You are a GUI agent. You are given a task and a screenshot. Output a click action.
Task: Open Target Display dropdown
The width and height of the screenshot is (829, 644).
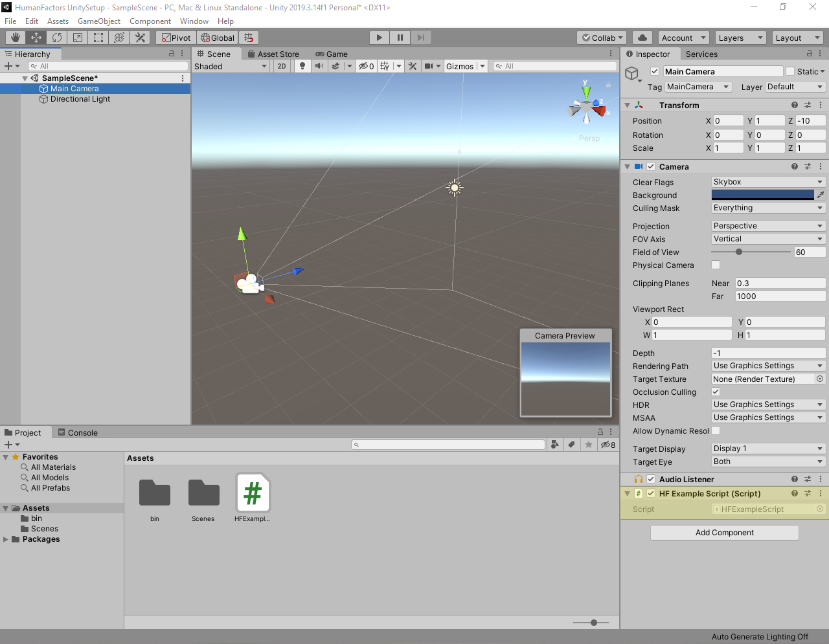point(768,449)
